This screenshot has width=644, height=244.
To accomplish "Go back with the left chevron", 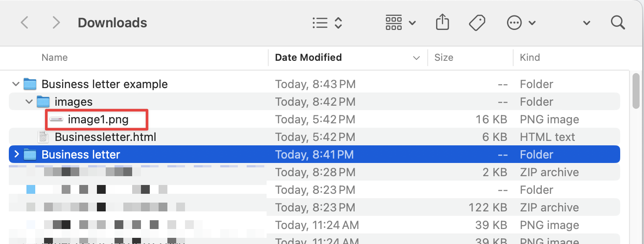I will tap(25, 22).
